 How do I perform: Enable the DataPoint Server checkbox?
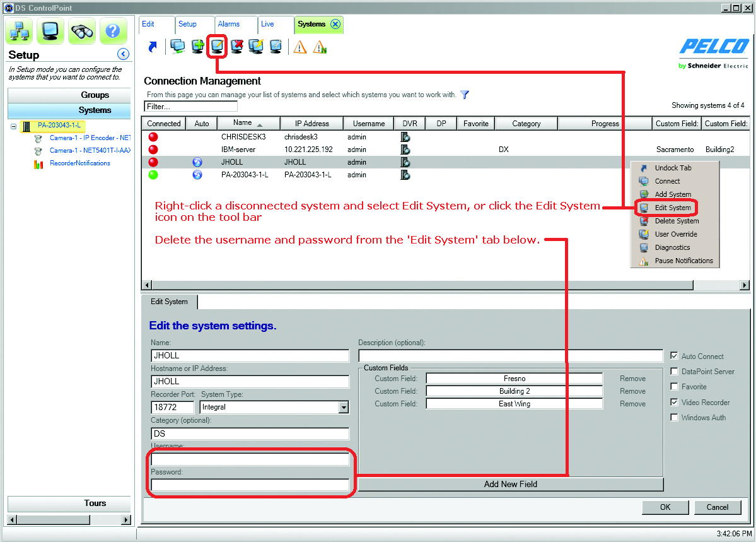[674, 371]
